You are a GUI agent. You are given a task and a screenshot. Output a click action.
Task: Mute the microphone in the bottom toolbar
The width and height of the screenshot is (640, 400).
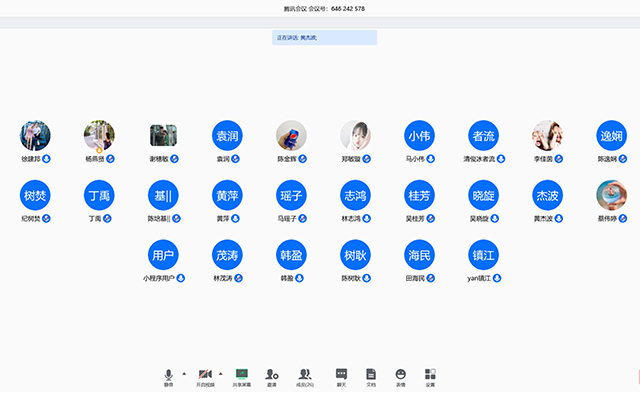[168, 374]
